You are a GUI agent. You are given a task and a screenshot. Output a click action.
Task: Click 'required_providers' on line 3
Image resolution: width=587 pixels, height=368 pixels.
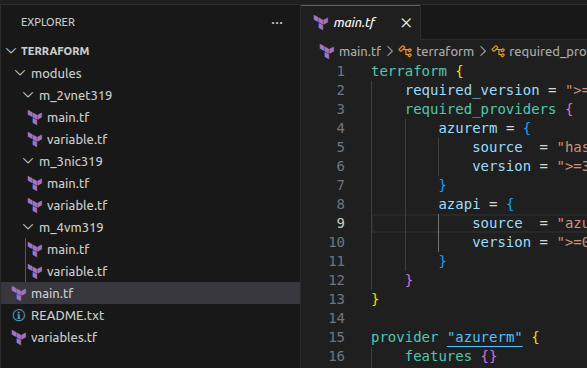click(481, 109)
